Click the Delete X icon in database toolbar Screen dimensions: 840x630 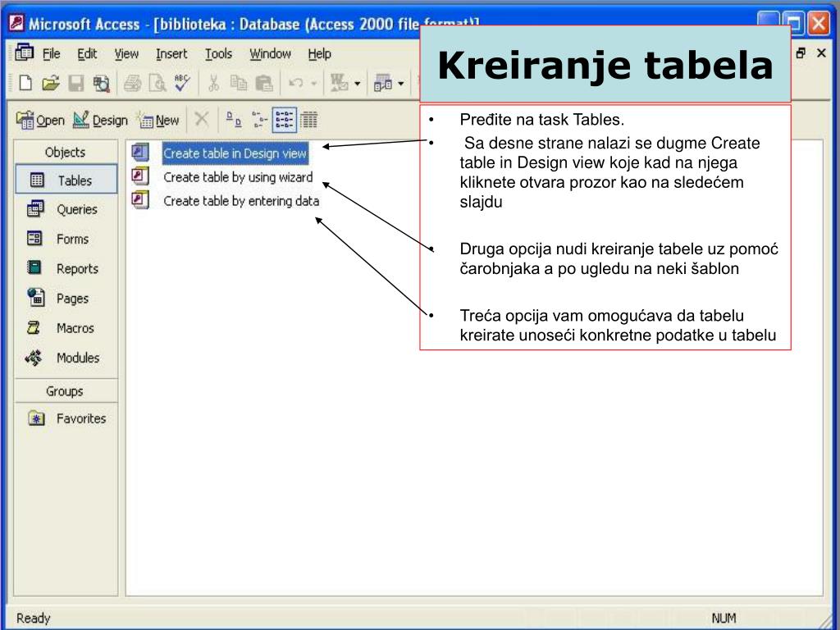202,119
